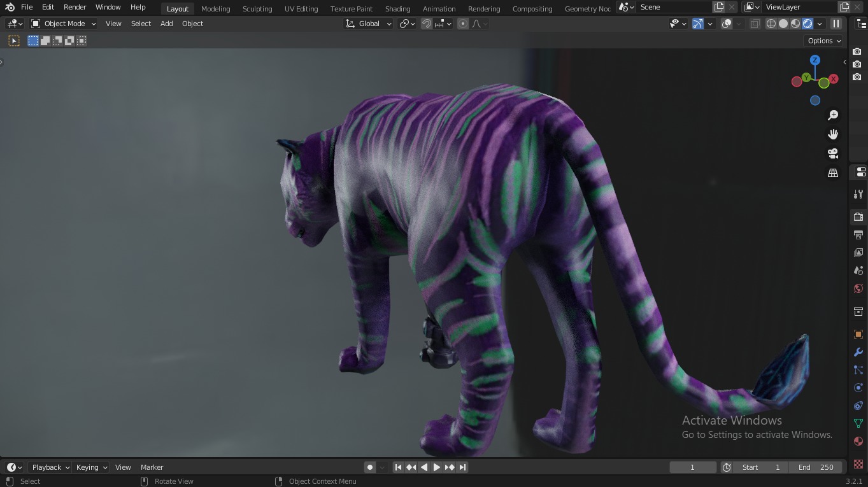The height and width of the screenshot is (487, 868).
Task: Click the zoom view magnifier icon
Action: 833,115
